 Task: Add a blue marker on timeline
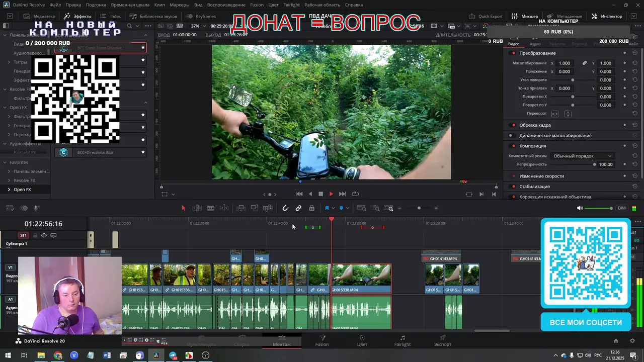pyautogui.click(x=341, y=208)
